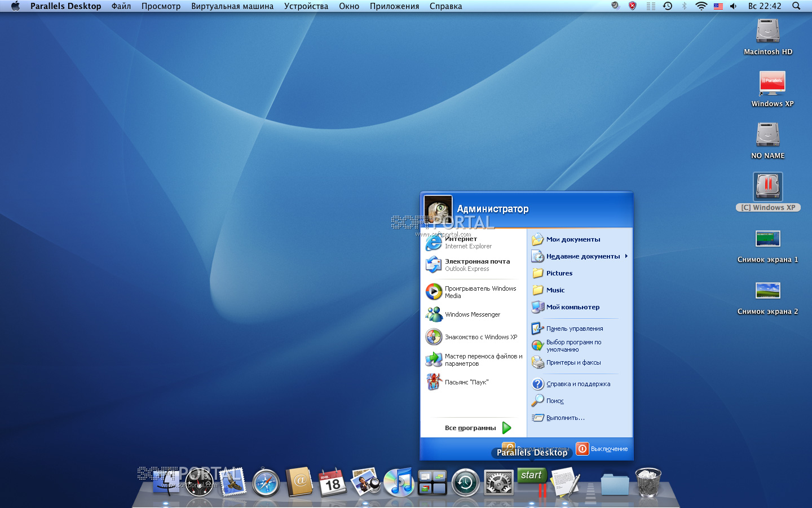Image resolution: width=812 pixels, height=508 pixels.
Task: Click the Администратор user picture
Action: click(438, 209)
